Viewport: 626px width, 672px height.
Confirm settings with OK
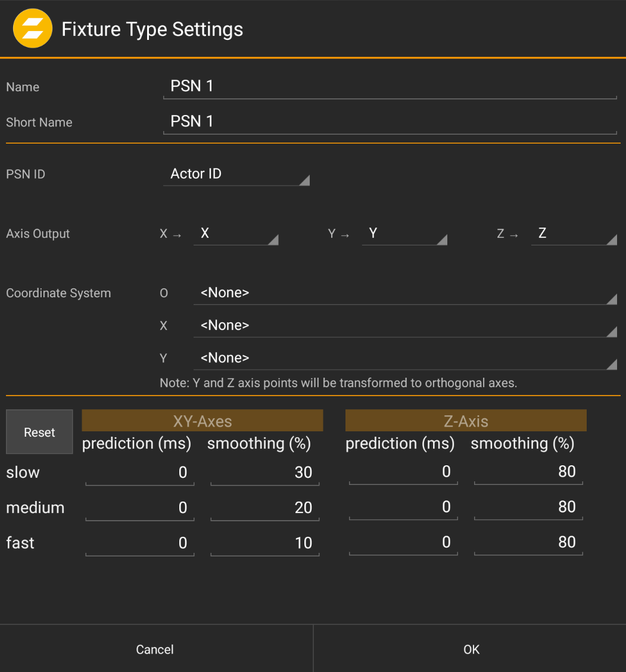click(x=471, y=649)
